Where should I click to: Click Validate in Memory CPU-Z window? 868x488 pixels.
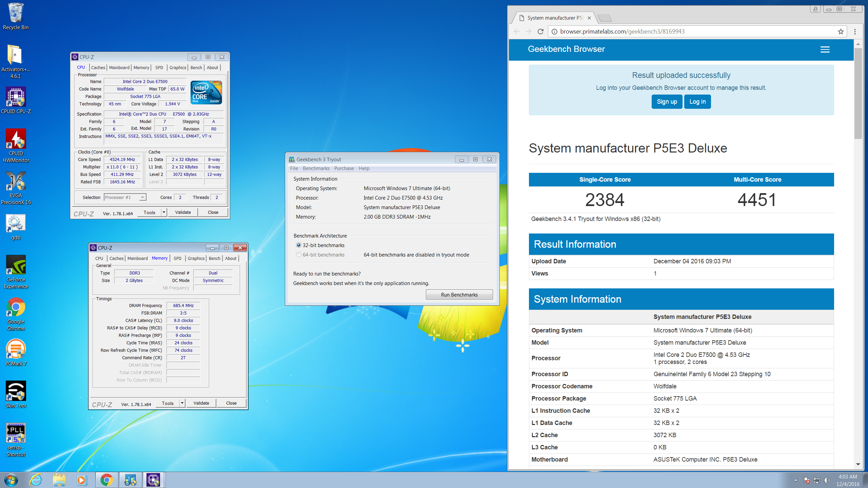click(201, 403)
